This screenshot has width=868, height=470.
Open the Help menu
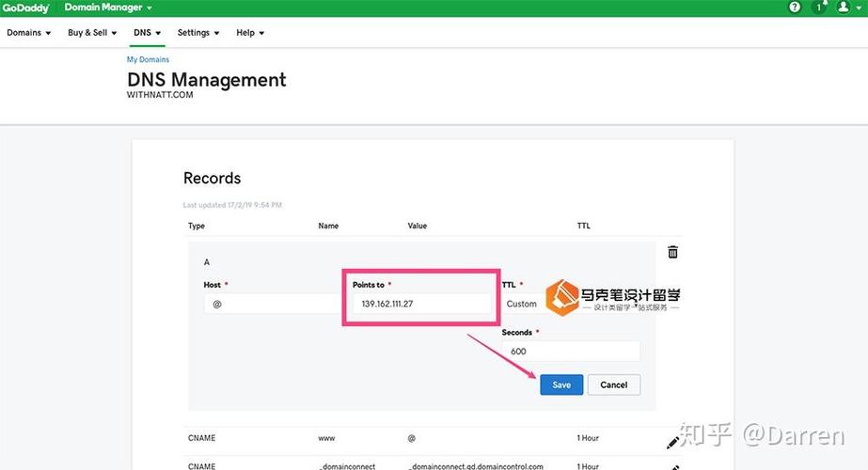pyautogui.click(x=250, y=33)
